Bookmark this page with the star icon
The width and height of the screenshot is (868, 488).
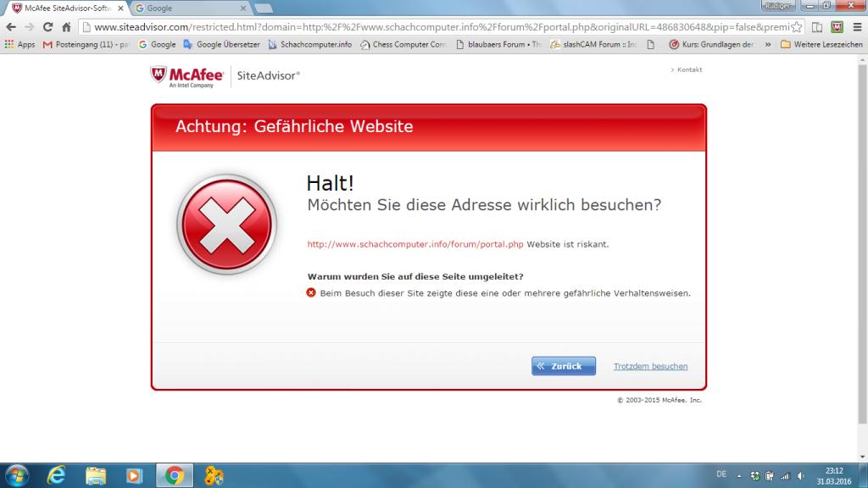[796, 27]
